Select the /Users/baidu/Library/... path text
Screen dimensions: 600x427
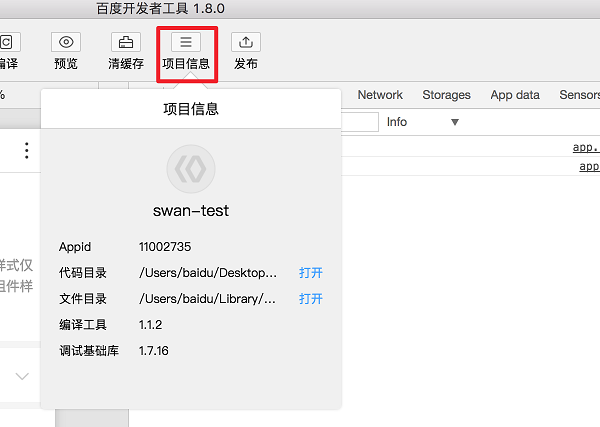tap(207, 299)
